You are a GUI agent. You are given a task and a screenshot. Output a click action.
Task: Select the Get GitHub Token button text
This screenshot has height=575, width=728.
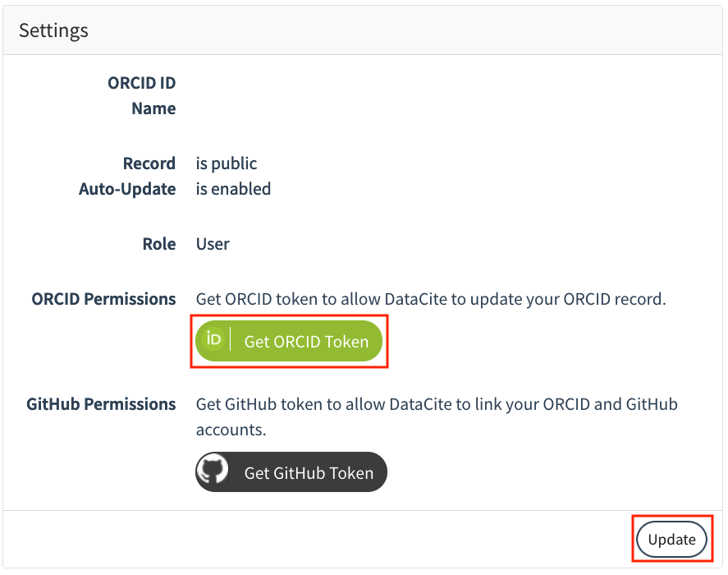(309, 473)
